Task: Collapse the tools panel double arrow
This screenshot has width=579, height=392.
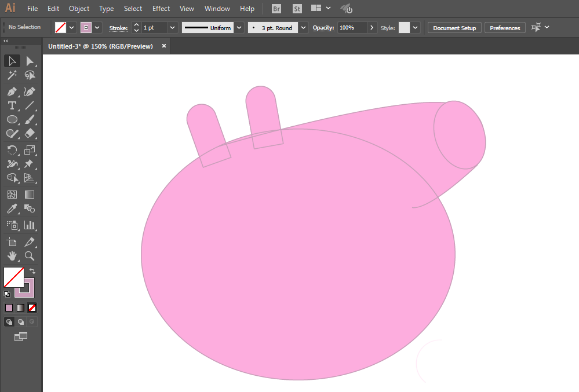Action: click(x=6, y=41)
